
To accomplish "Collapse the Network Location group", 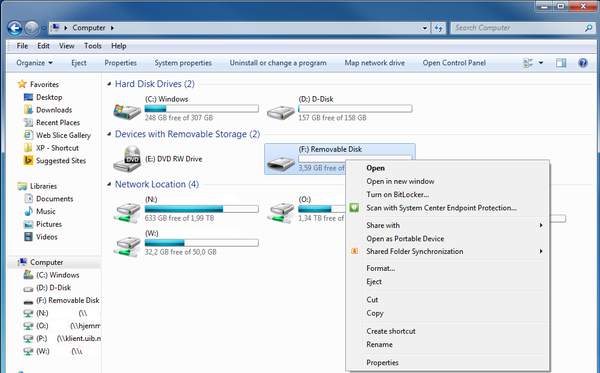I will pyautogui.click(x=109, y=184).
